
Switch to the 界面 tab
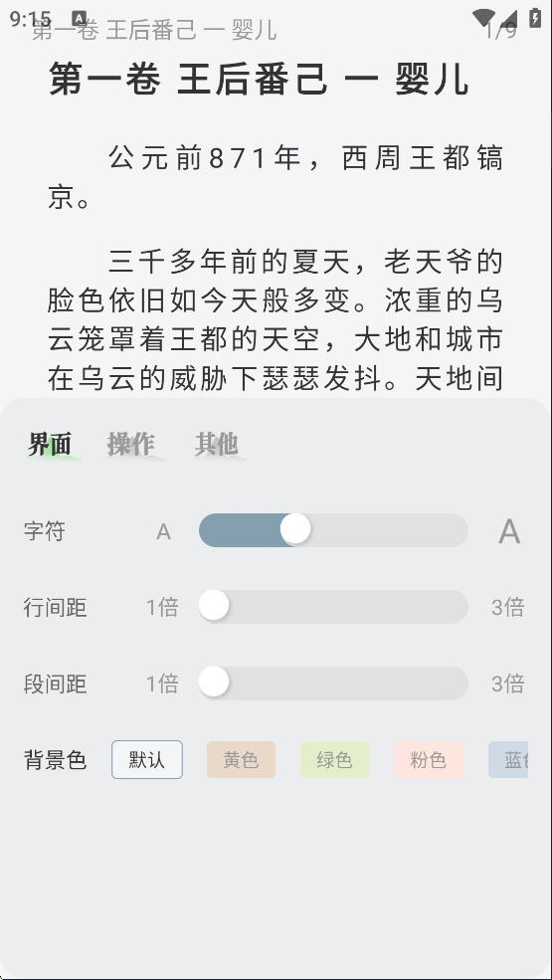pyautogui.click(x=50, y=445)
